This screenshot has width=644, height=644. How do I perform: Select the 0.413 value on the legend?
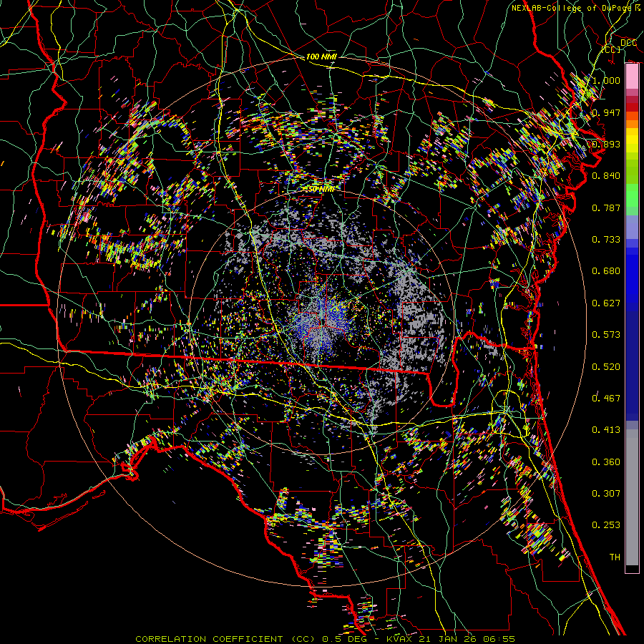[x=606, y=430]
